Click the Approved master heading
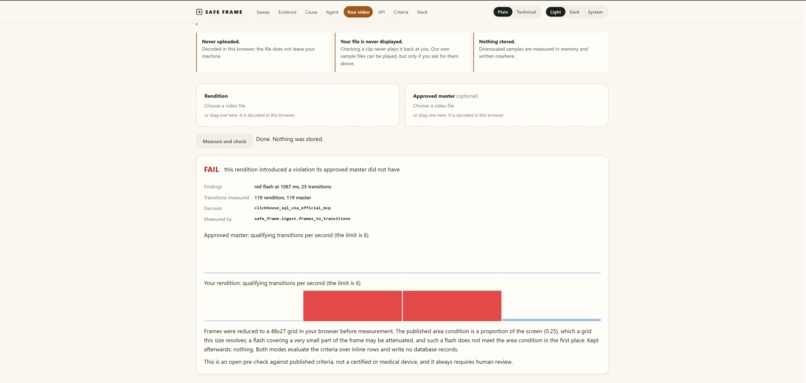Image resolution: width=806 pixels, height=383 pixels. pyautogui.click(x=433, y=96)
